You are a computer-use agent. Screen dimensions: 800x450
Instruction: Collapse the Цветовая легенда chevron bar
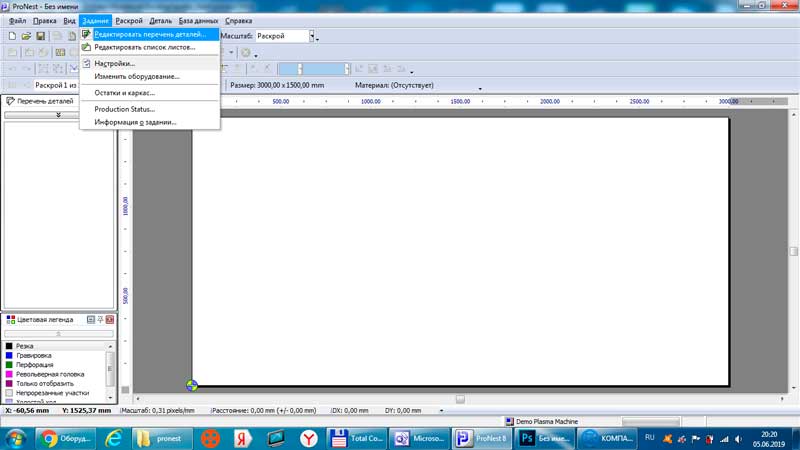(58, 334)
